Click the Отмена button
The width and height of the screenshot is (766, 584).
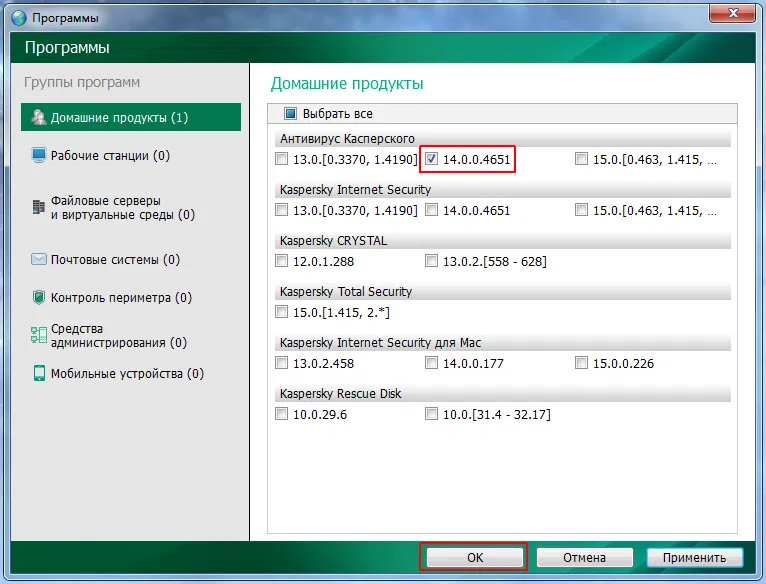(584, 558)
